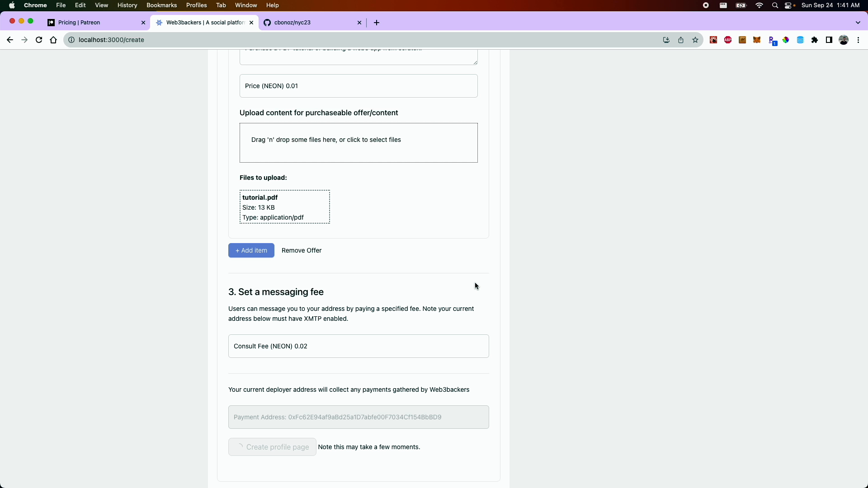This screenshot has height=488, width=868.
Task: Click the disabled Payment Address field
Action: (x=359, y=417)
